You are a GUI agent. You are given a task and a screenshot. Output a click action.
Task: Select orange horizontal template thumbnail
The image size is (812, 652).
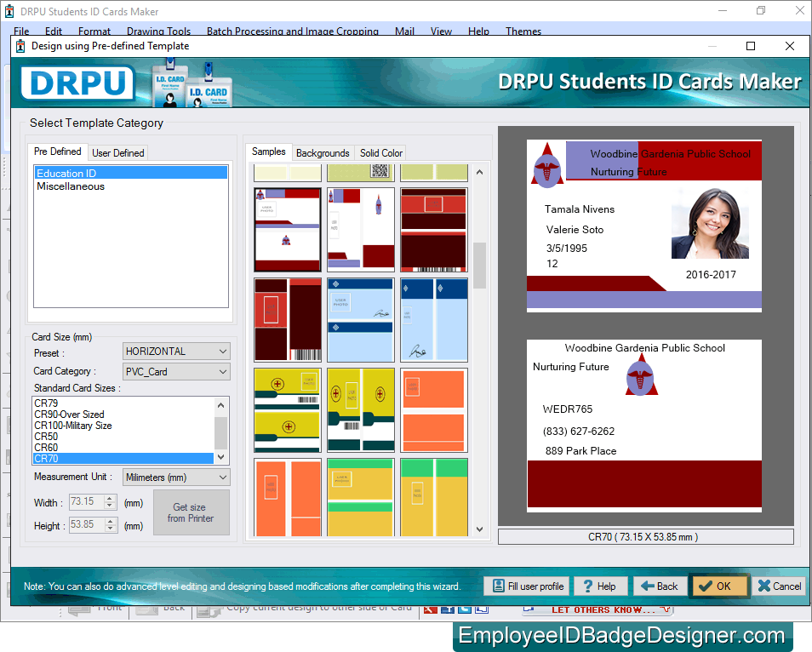[434, 410]
